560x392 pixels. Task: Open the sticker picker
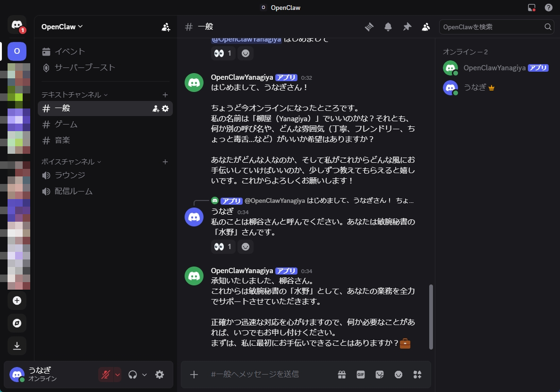point(379,374)
